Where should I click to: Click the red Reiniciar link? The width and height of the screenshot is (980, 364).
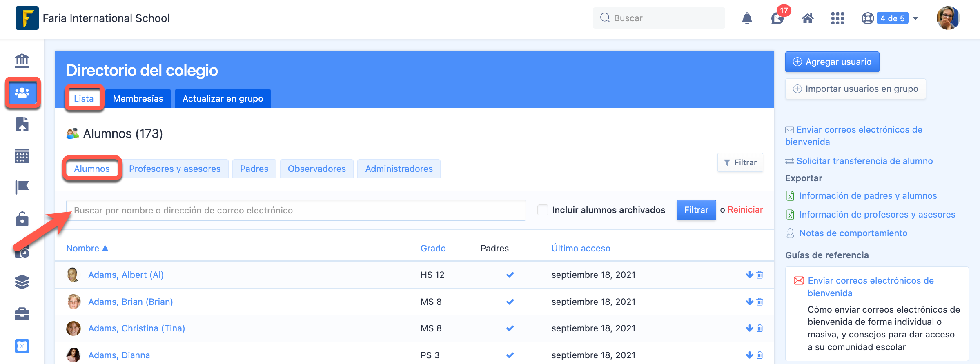tap(745, 210)
